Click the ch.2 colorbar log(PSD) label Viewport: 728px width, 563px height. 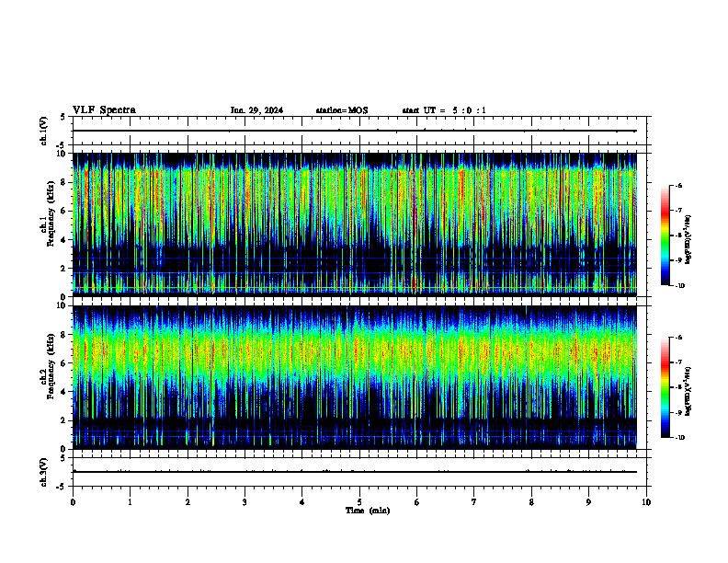pos(688,391)
